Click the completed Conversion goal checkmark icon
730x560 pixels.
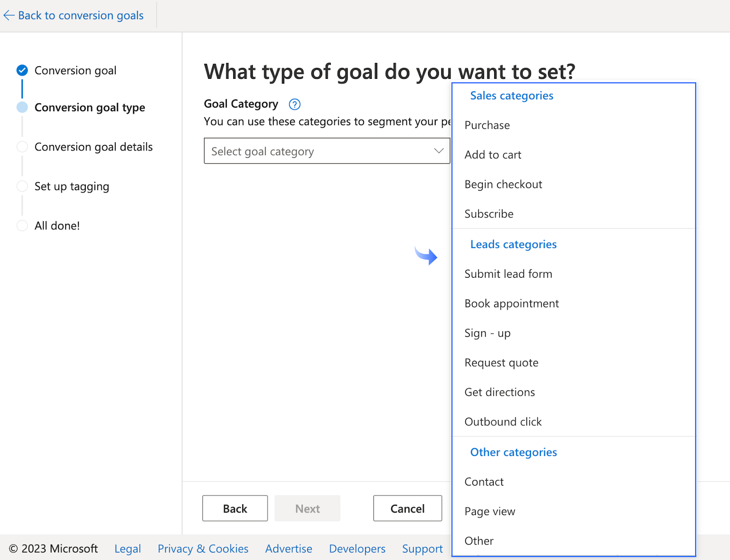coord(22,70)
